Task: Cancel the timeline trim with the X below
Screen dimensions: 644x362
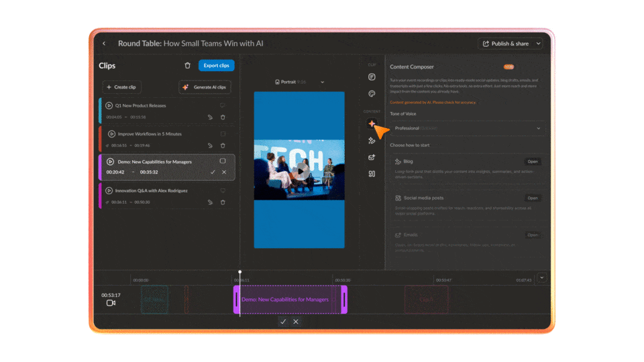Action: click(296, 322)
